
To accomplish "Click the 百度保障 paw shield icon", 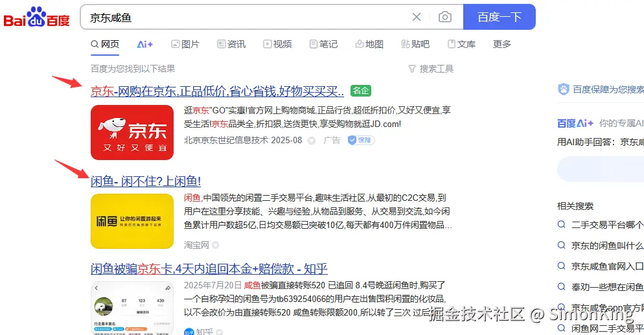I will point(564,89).
